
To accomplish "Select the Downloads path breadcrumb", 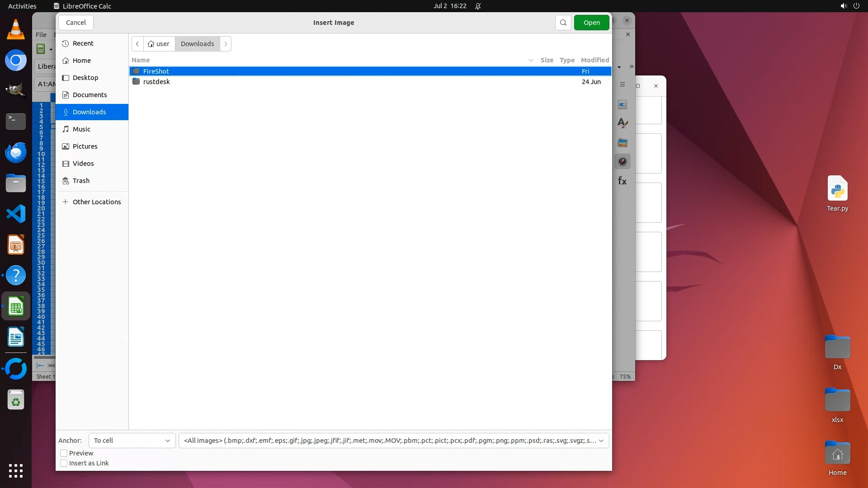I will (x=197, y=44).
